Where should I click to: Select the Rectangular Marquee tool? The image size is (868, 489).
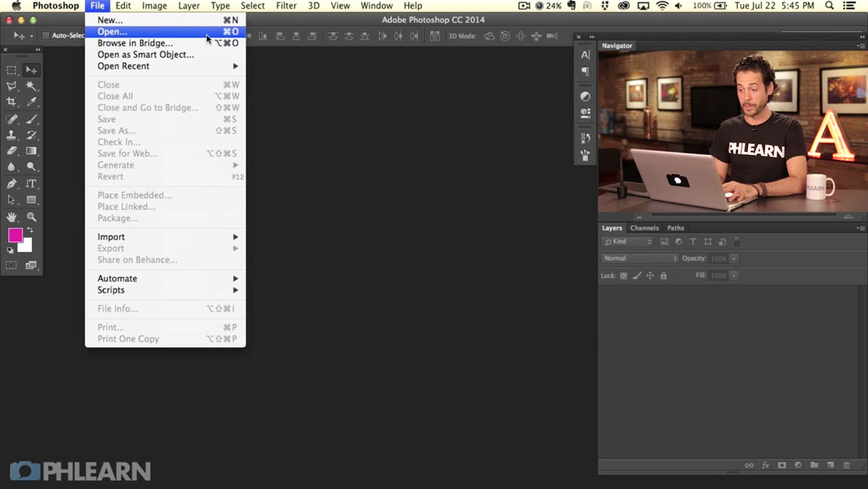click(12, 70)
